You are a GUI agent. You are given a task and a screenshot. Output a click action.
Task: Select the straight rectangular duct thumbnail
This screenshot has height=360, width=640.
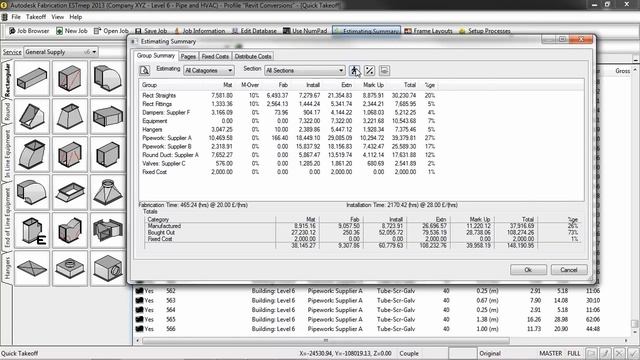32,78
